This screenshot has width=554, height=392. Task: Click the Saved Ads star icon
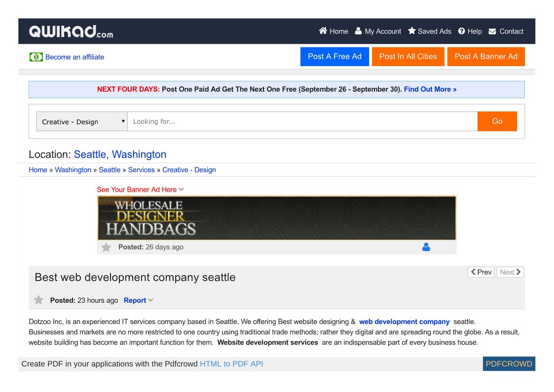412,31
